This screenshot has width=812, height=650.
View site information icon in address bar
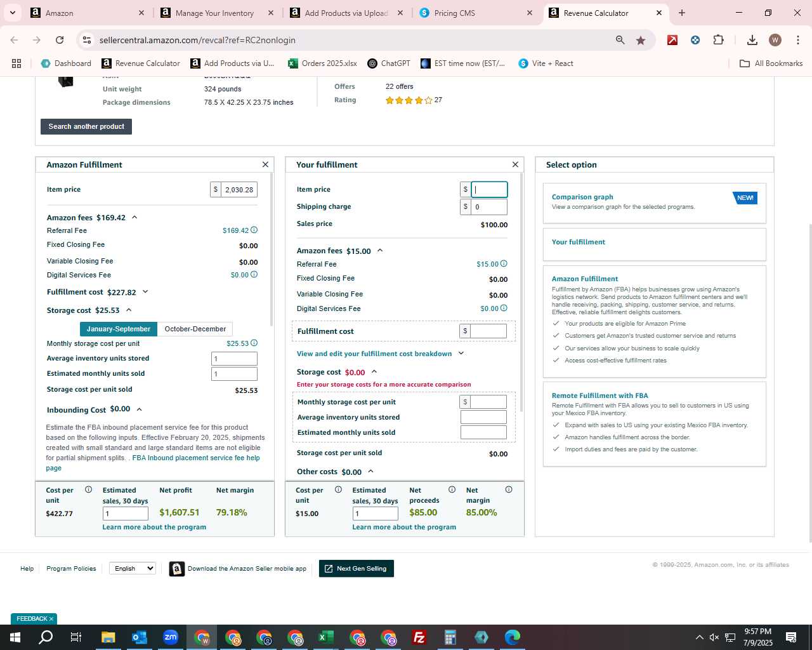[87, 40]
